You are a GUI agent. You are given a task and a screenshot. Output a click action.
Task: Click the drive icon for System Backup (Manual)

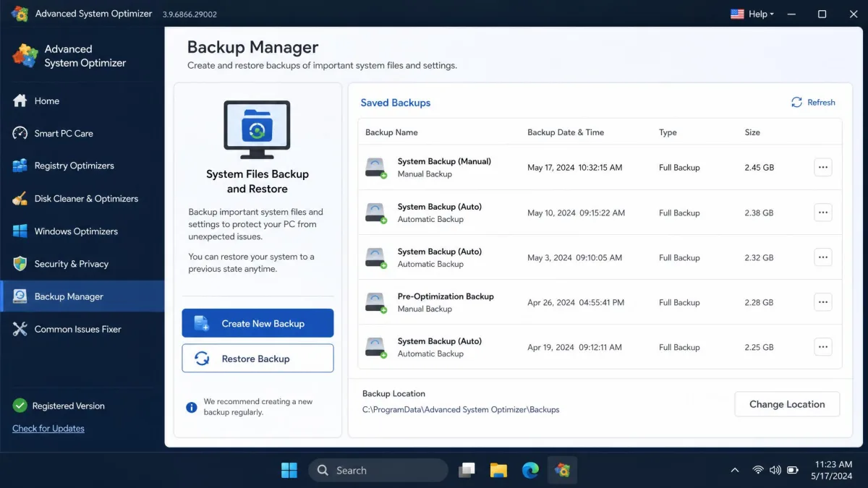(x=375, y=168)
